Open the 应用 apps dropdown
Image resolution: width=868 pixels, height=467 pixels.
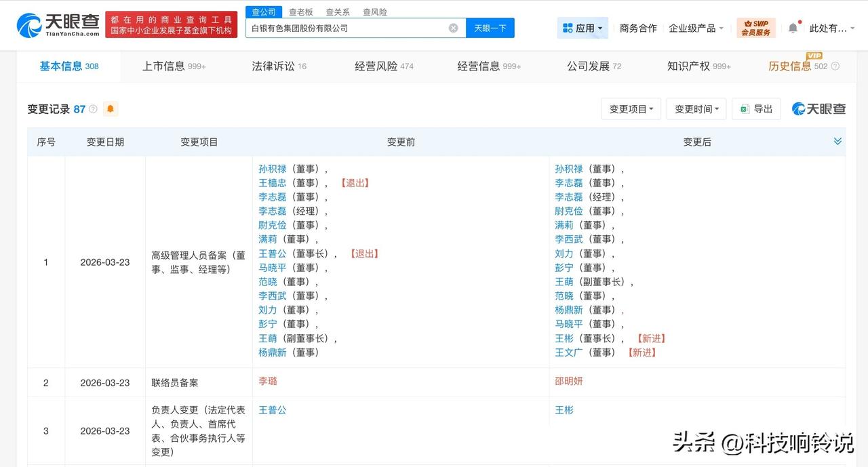pyautogui.click(x=583, y=28)
